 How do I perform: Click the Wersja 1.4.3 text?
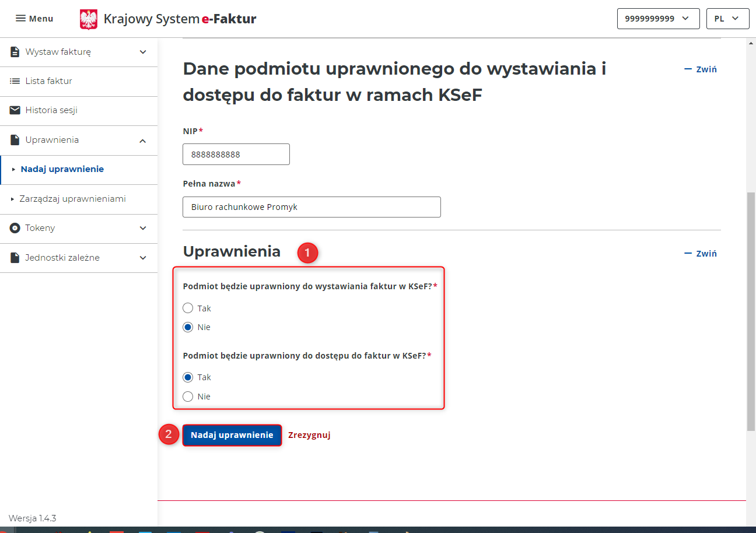[x=32, y=518]
